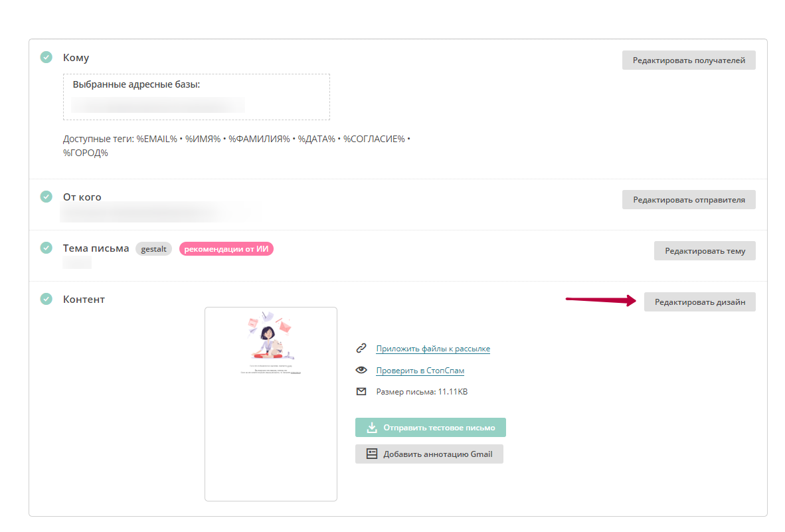Click the chain-link icon for attaching files
785x532 pixels.
(x=361, y=348)
